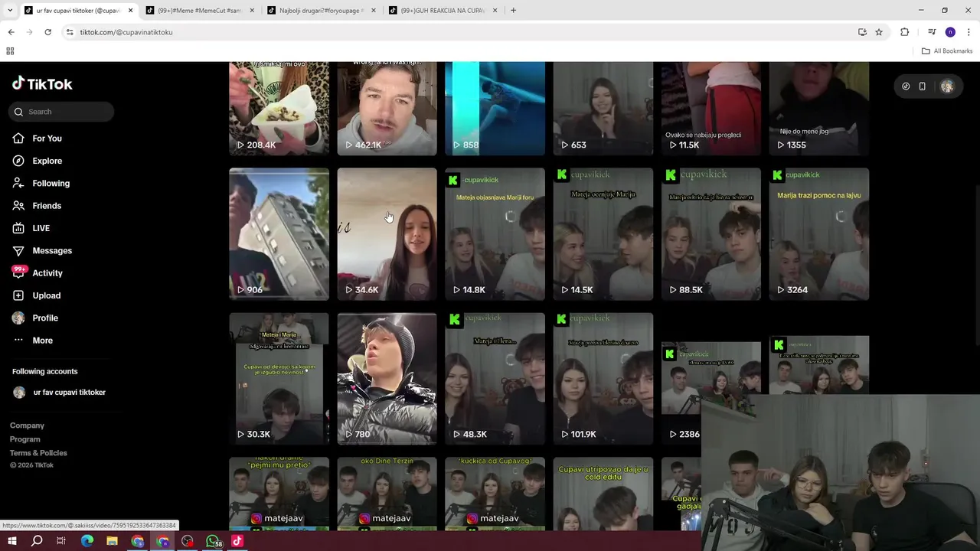Open the 'Mateja objasnjava Mariji foru' video
The image size is (980, 551).
pyautogui.click(x=495, y=234)
